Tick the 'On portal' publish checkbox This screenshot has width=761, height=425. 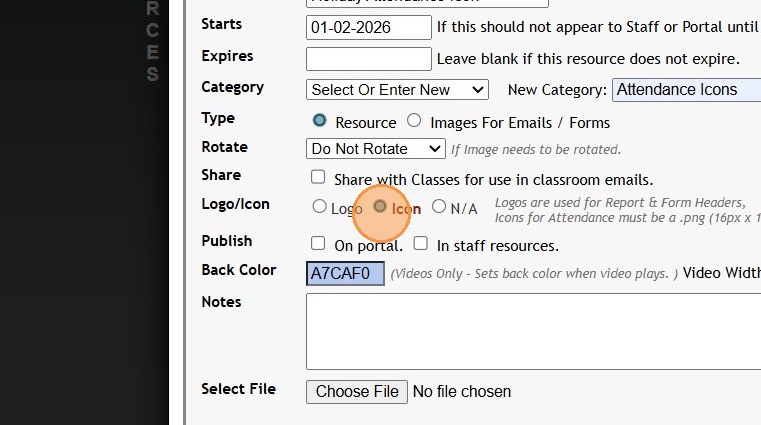click(318, 243)
